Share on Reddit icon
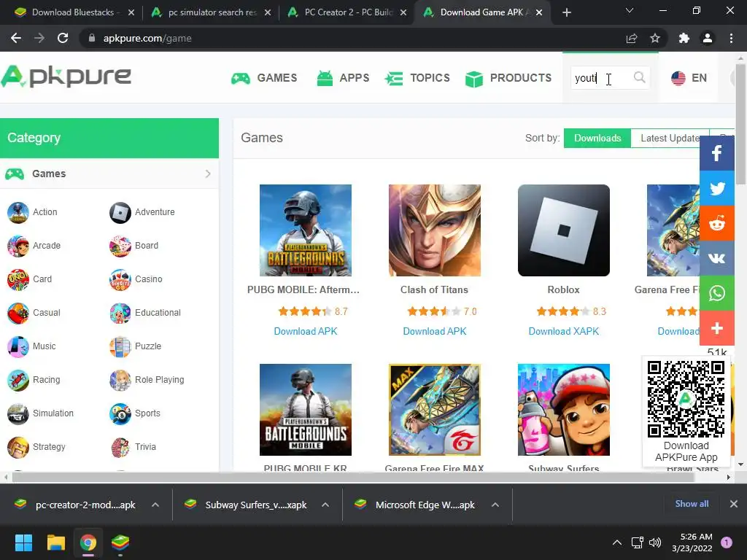Viewport: 747px width, 560px height. [x=716, y=223]
